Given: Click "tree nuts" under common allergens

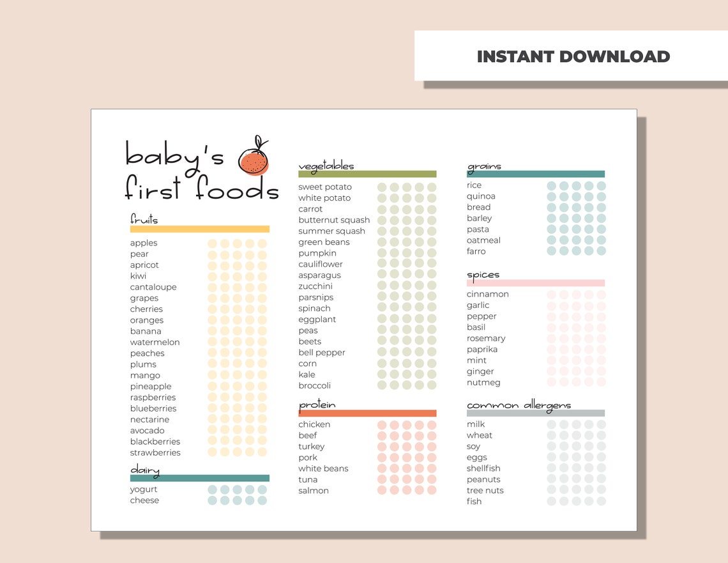Looking at the screenshot, I should (x=485, y=491).
